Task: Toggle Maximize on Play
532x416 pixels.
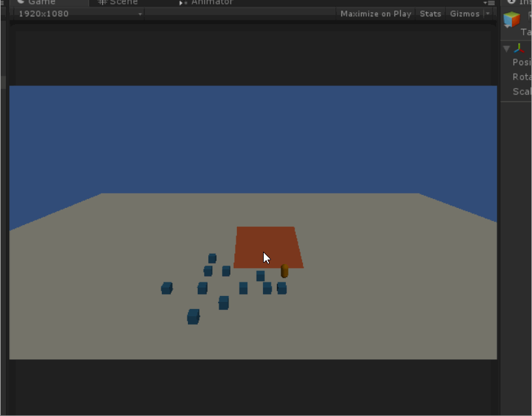Action: click(375, 14)
